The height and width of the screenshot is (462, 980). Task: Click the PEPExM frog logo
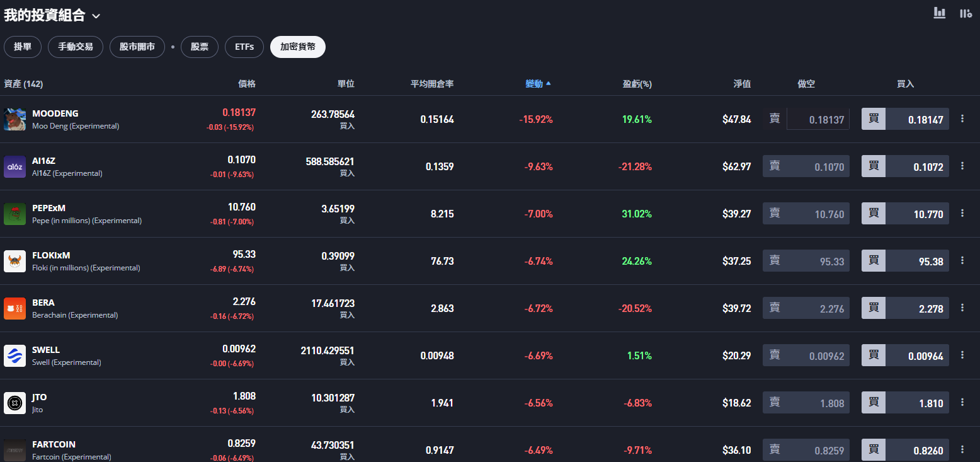[15, 214]
